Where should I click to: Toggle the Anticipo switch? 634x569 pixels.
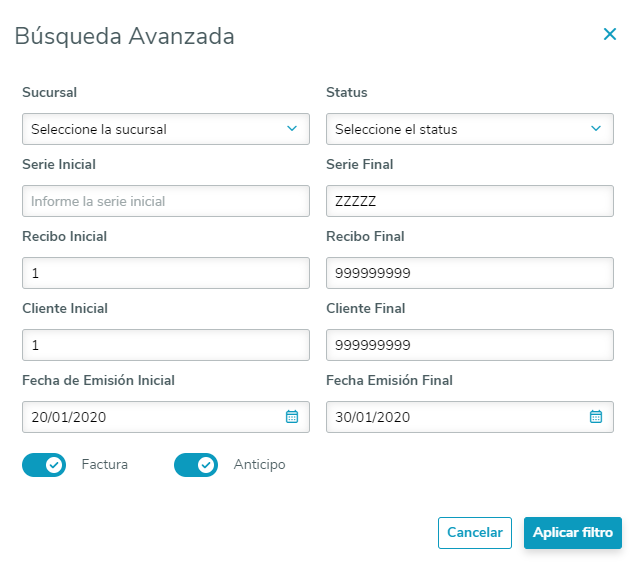[x=196, y=465]
